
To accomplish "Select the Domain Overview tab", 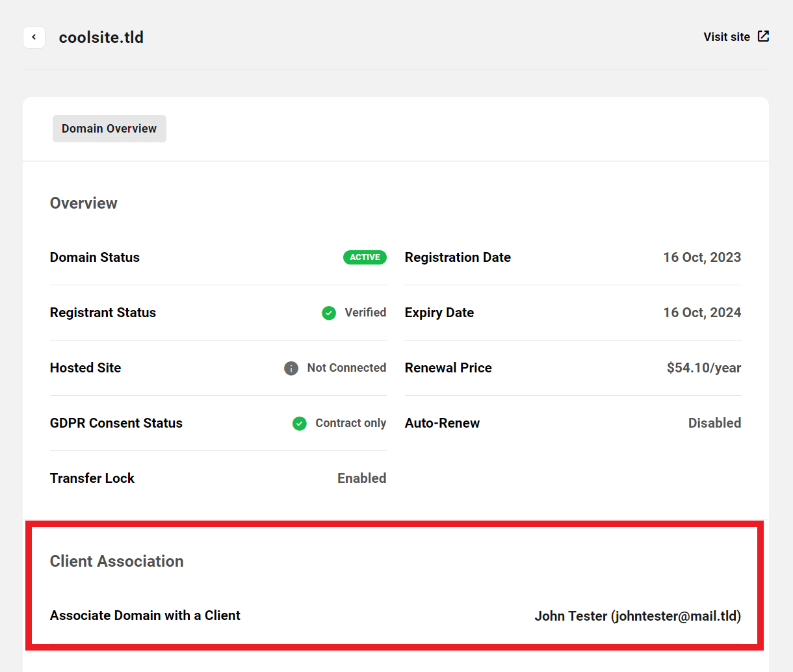I will point(109,129).
